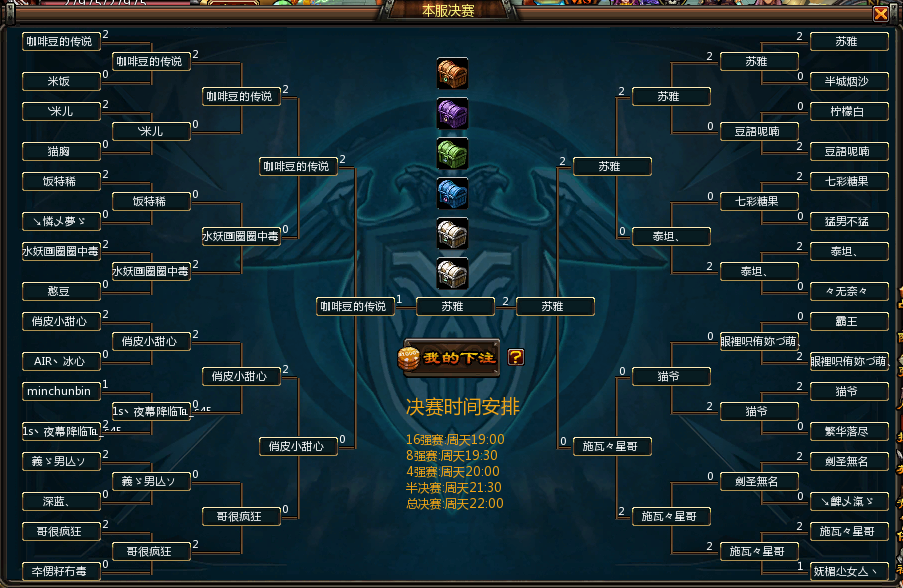Open the upper silver treasure chest
Image resolution: width=903 pixels, height=588 pixels.
click(x=452, y=233)
